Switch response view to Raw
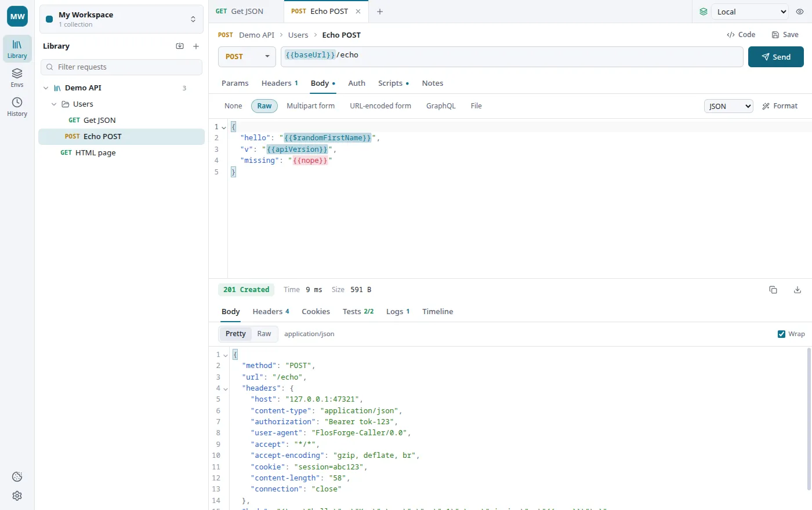This screenshot has height=510, width=812. [x=264, y=334]
